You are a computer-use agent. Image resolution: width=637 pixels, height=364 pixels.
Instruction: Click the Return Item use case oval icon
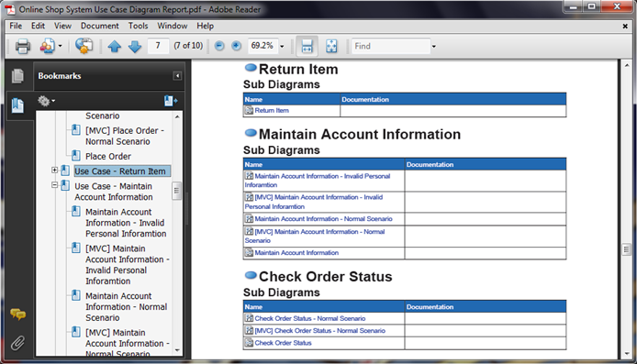click(x=251, y=67)
